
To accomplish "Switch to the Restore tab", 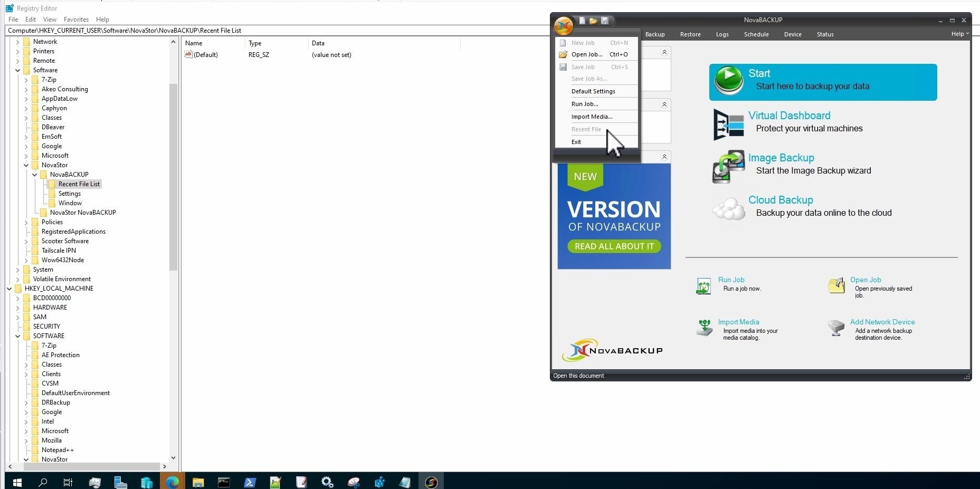I will tap(690, 34).
